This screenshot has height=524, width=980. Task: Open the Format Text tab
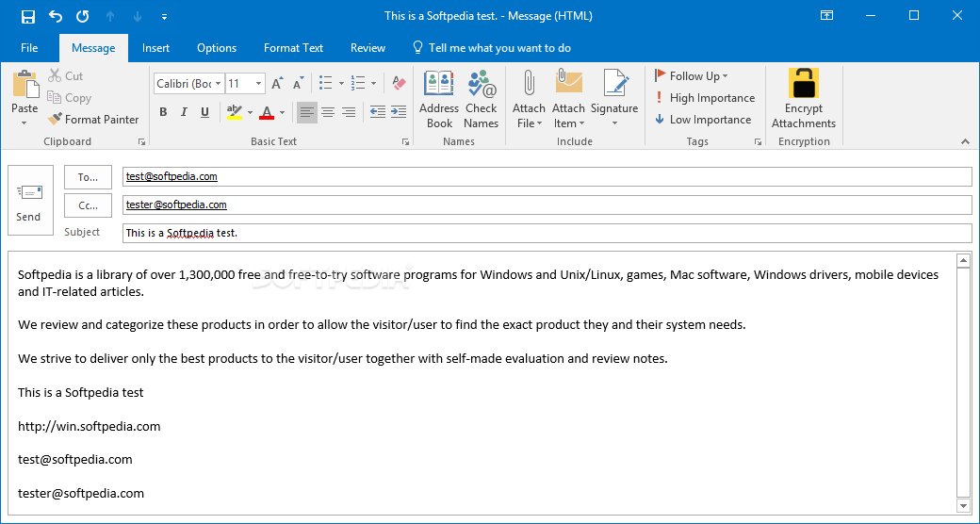[293, 48]
